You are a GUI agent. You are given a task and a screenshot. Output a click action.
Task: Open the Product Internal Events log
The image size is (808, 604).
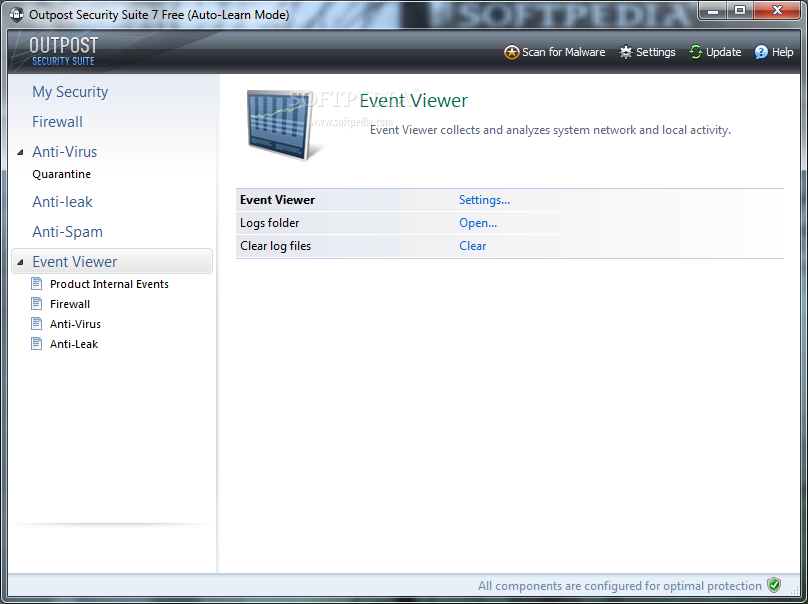109,284
